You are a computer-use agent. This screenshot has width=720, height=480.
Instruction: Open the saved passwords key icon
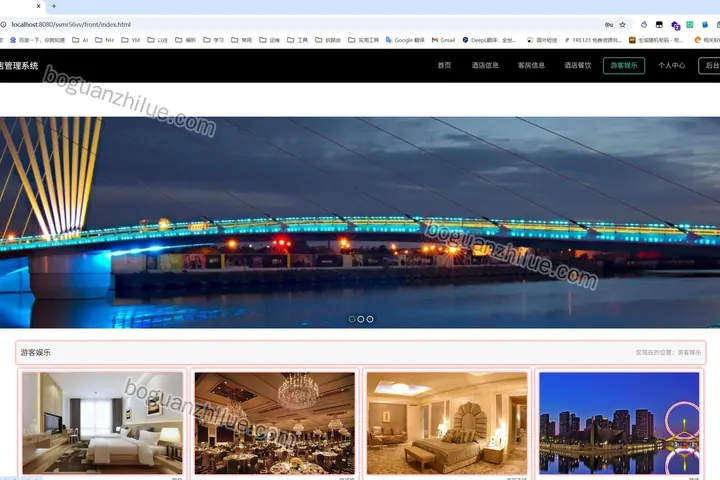point(609,25)
